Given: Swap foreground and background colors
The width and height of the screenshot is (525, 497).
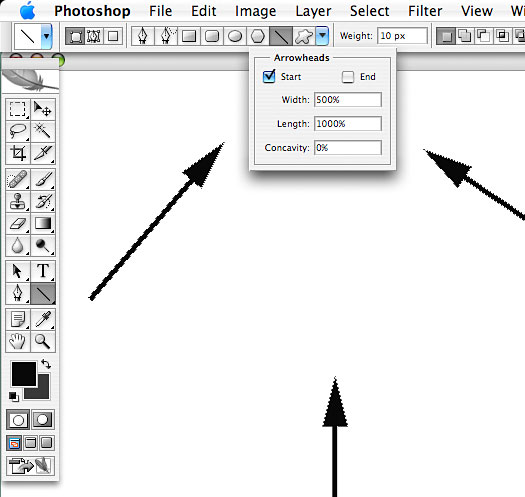Looking at the screenshot, I should (x=46, y=364).
